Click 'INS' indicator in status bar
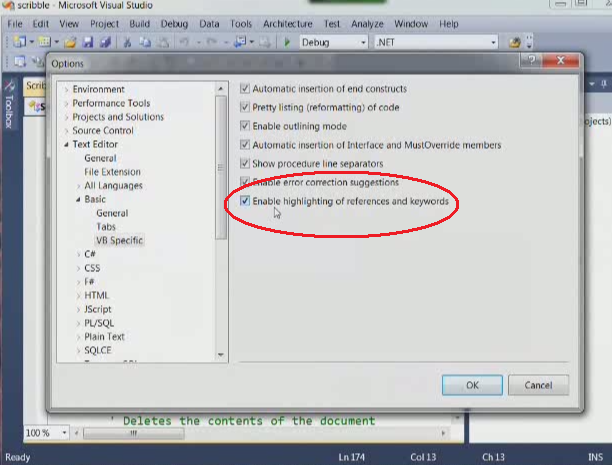Viewport: 612px width, 465px height. click(x=596, y=457)
